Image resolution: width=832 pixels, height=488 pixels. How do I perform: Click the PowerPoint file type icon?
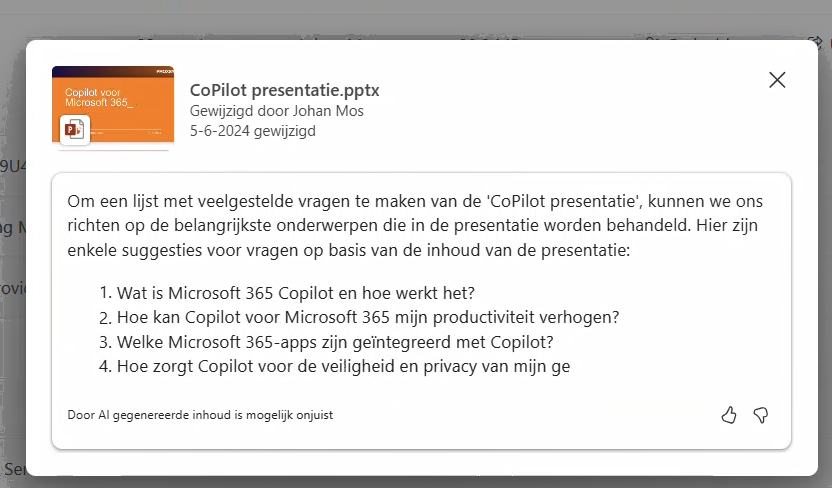coord(74,129)
